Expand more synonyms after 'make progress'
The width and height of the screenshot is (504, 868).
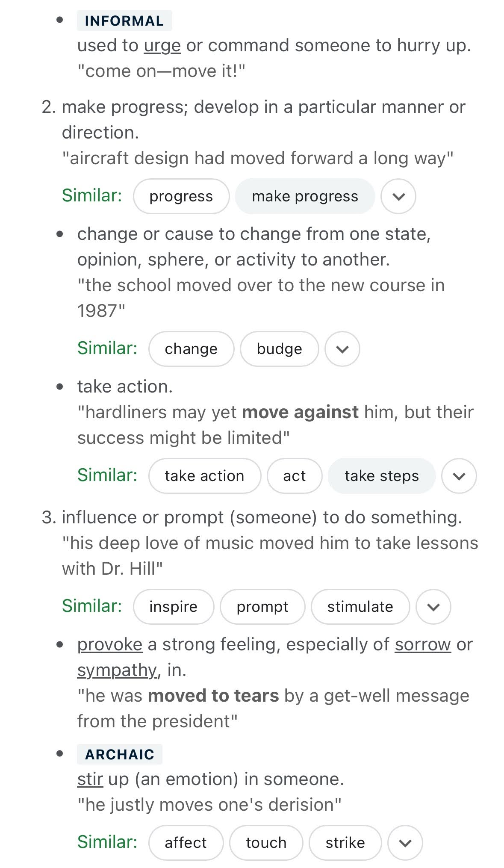pyautogui.click(x=398, y=196)
